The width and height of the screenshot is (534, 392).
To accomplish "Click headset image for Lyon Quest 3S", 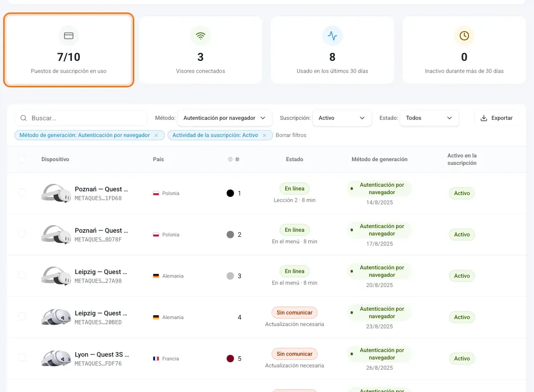I will click(56, 359).
